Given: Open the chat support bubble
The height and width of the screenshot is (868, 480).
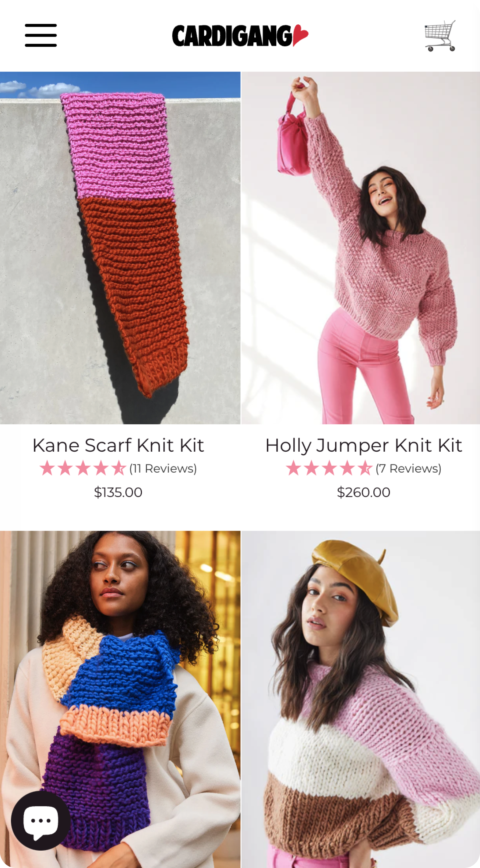Looking at the screenshot, I should [41, 821].
